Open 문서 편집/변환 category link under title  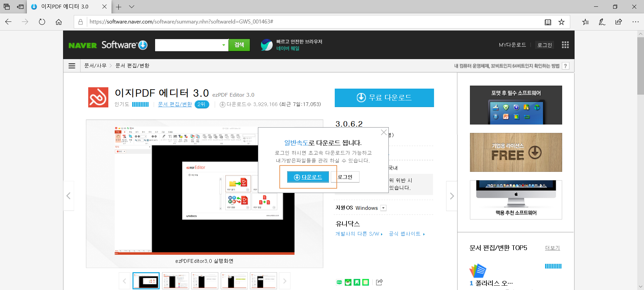(x=175, y=104)
